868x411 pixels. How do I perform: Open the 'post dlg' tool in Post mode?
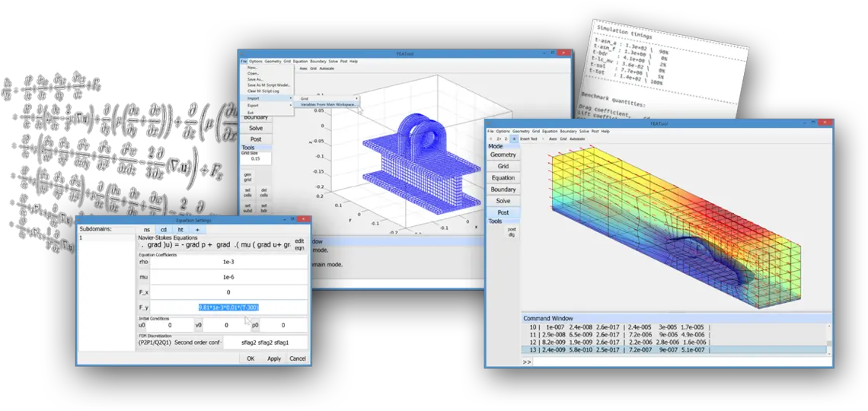(x=512, y=232)
